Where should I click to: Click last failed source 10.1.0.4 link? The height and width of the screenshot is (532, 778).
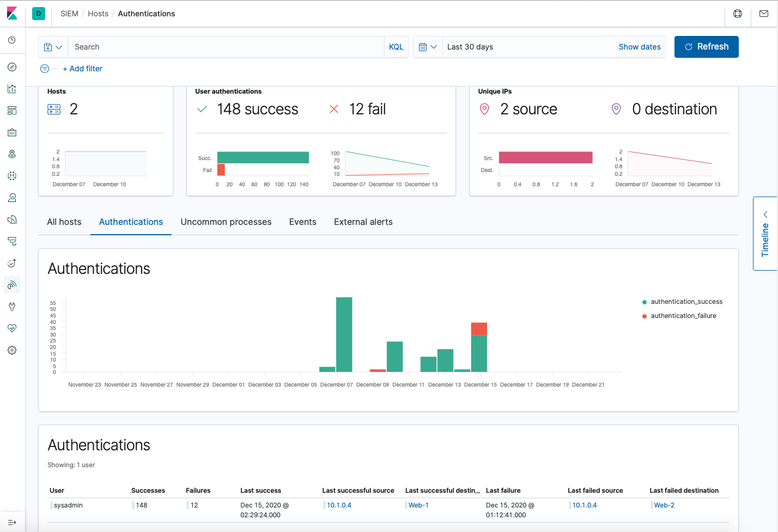(x=585, y=505)
